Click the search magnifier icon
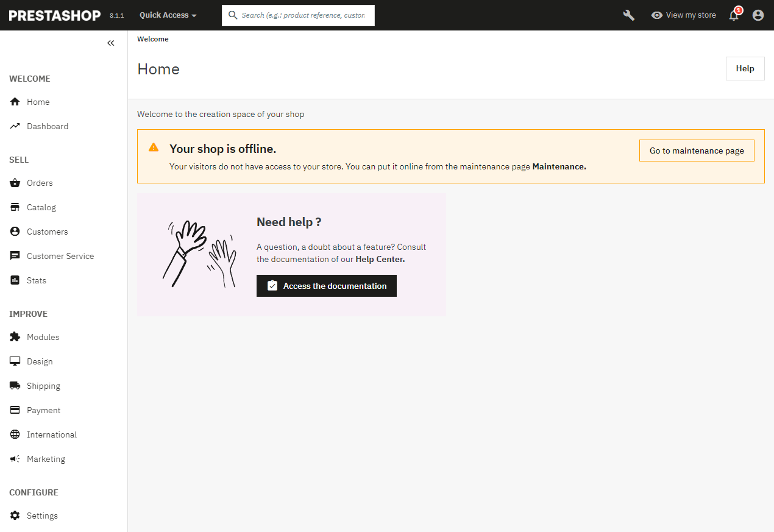Viewport: 774px width, 532px height. (232, 15)
